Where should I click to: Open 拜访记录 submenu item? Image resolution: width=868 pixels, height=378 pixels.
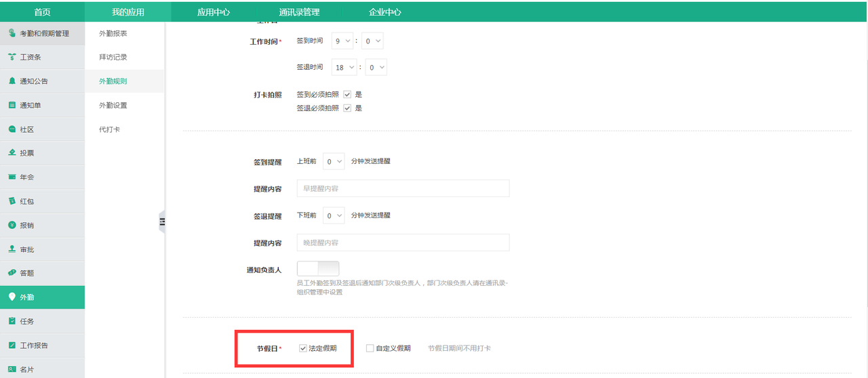113,57
